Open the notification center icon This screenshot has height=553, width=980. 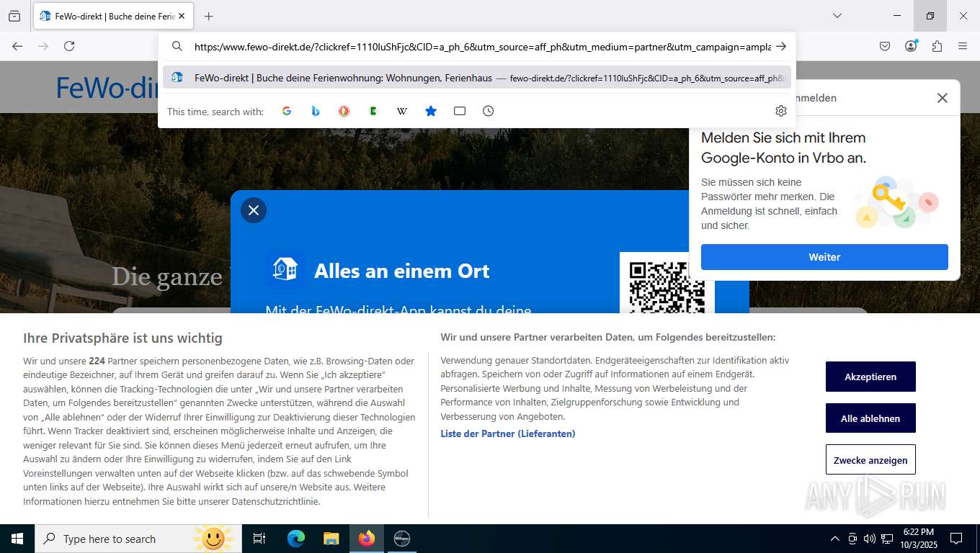tap(956, 539)
